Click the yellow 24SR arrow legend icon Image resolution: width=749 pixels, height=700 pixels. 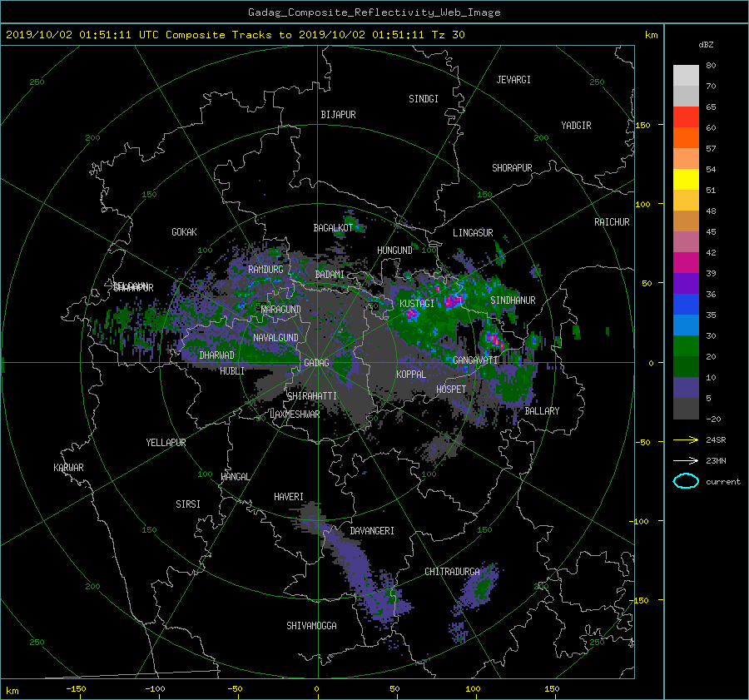click(x=686, y=439)
